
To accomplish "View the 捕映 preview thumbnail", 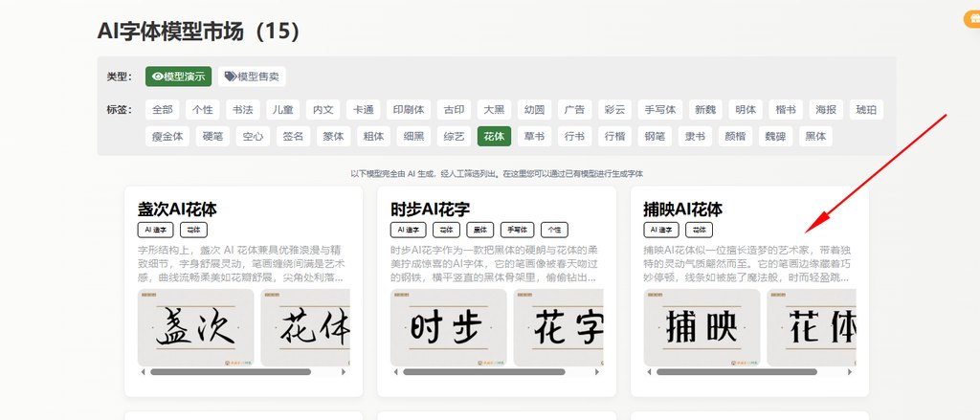I will (x=702, y=327).
